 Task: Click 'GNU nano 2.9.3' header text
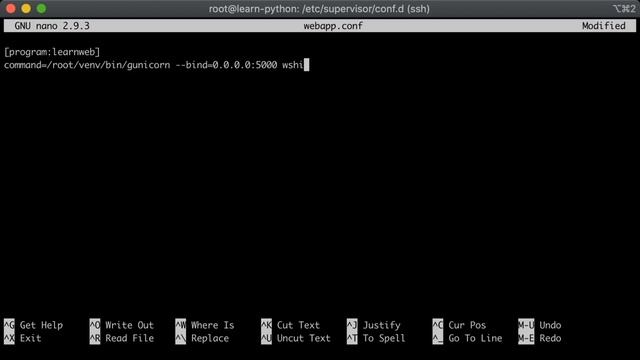click(x=52, y=26)
